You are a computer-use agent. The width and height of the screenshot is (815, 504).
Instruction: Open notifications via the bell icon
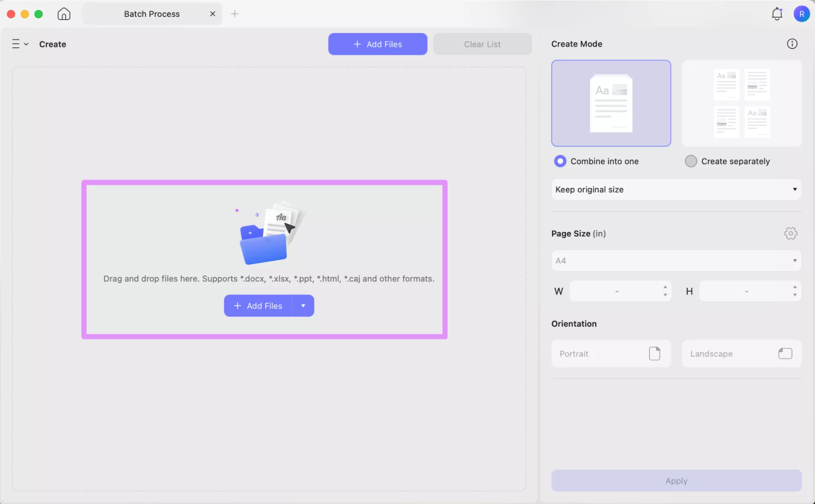coord(777,13)
